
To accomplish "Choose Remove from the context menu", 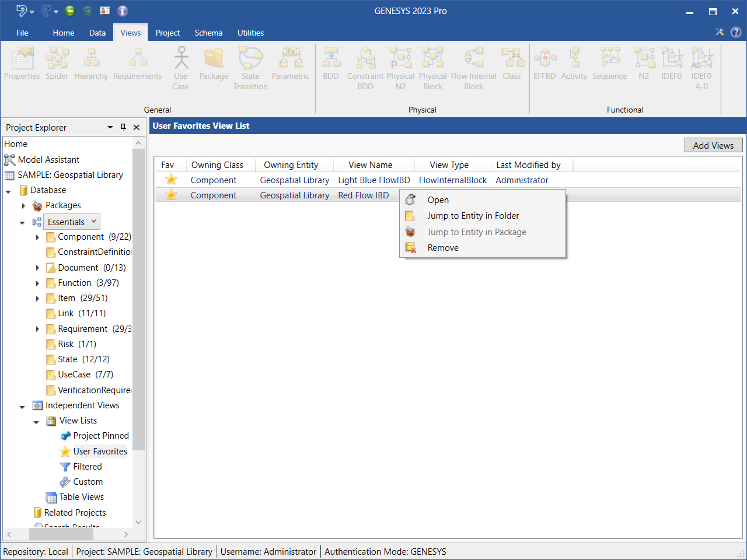I will [x=443, y=248].
